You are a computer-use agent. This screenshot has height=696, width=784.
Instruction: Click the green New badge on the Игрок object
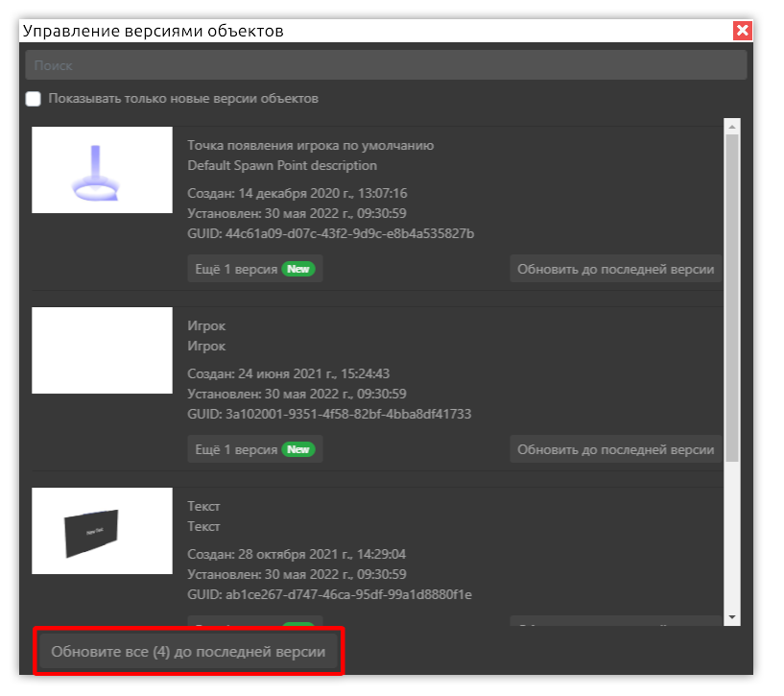(x=298, y=449)
